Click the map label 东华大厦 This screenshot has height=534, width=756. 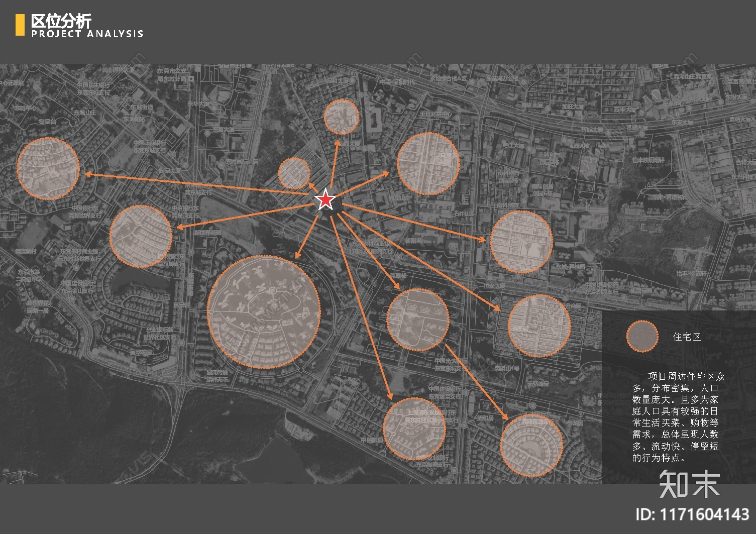(199, 103)
